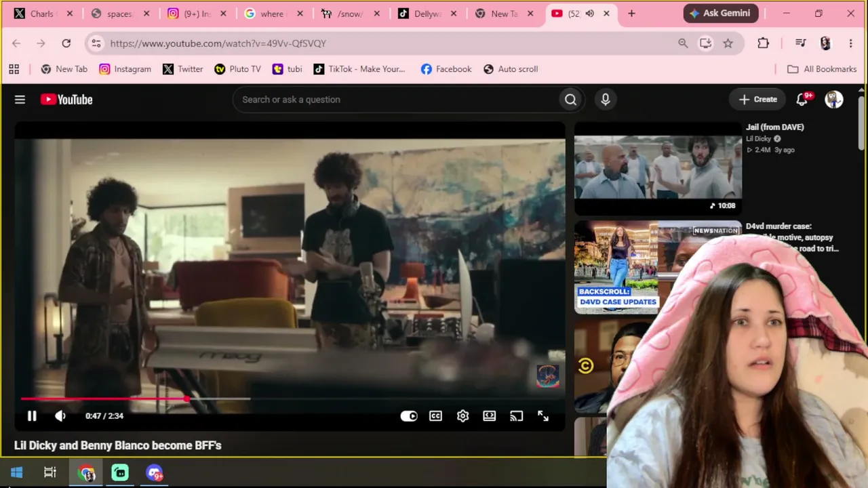Open the Chrome media controls icon

800,43
